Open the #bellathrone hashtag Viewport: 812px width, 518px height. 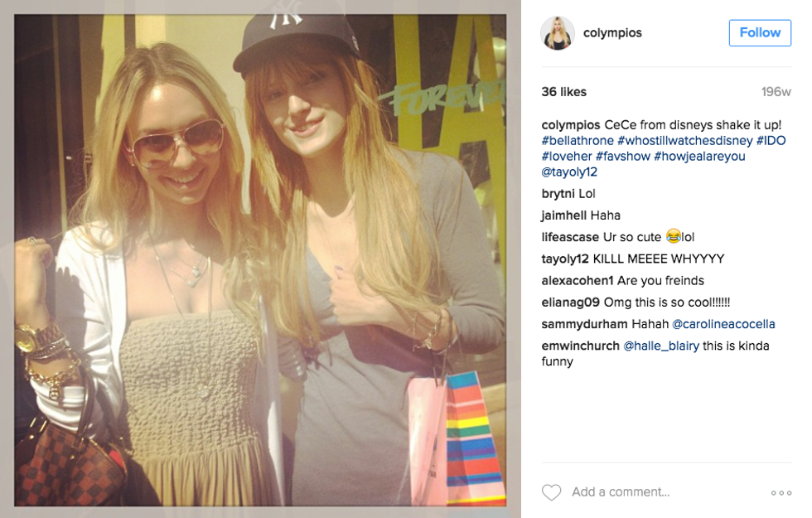click(578, 140)
